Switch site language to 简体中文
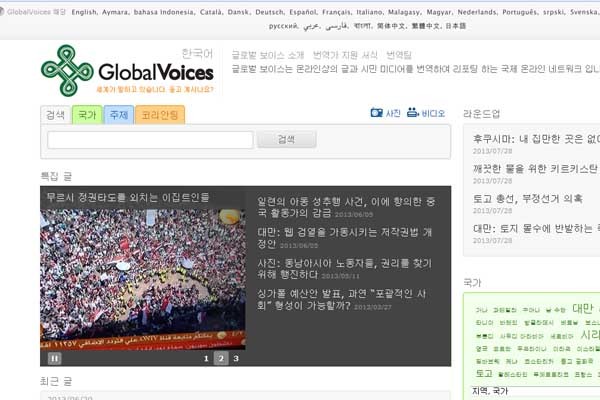 point(391,26)
